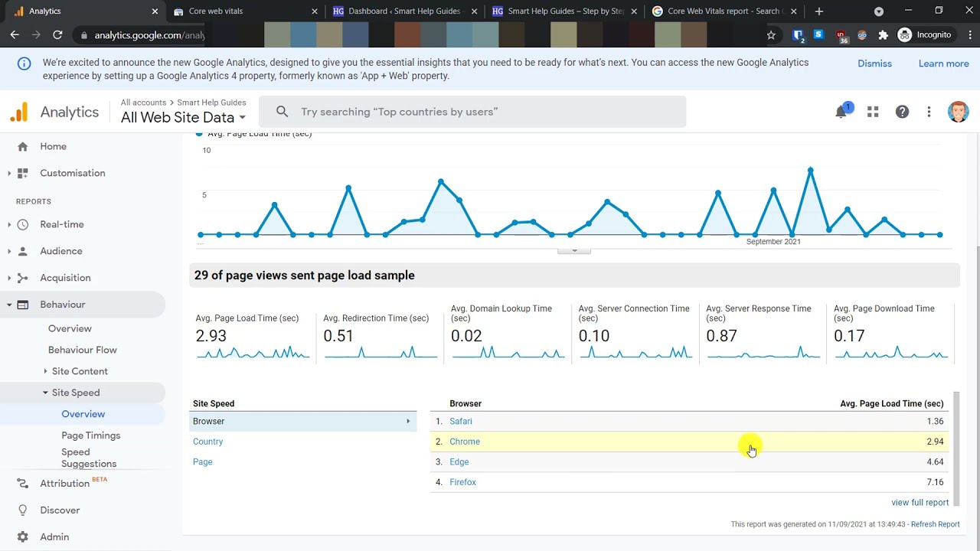The image size is (980, 551).
Task: Open Admin gear settings
Action: point(22,537)
